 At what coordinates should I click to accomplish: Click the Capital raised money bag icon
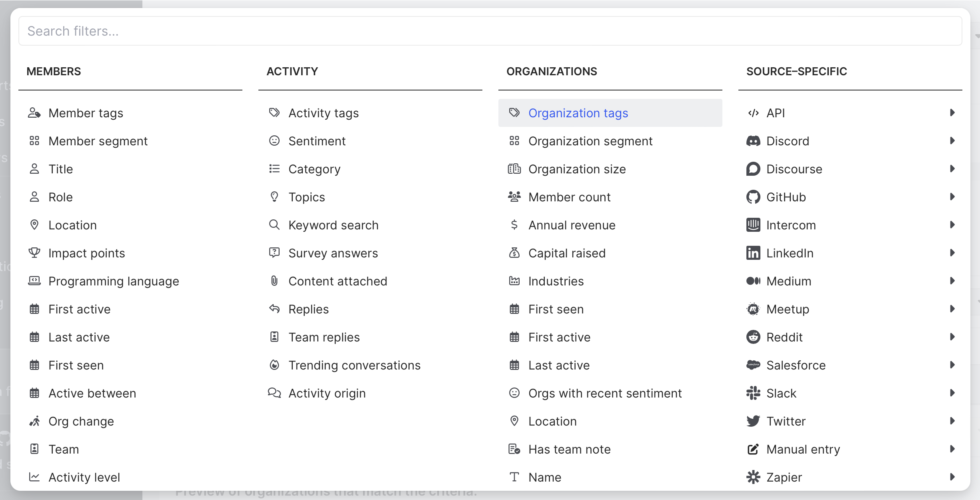click(x=514, y=253)
